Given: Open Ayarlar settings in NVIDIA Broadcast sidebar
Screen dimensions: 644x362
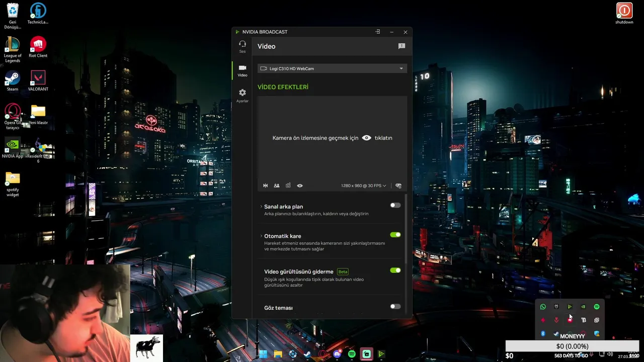Looking at the screenshot, I should (x=243, y=96).
